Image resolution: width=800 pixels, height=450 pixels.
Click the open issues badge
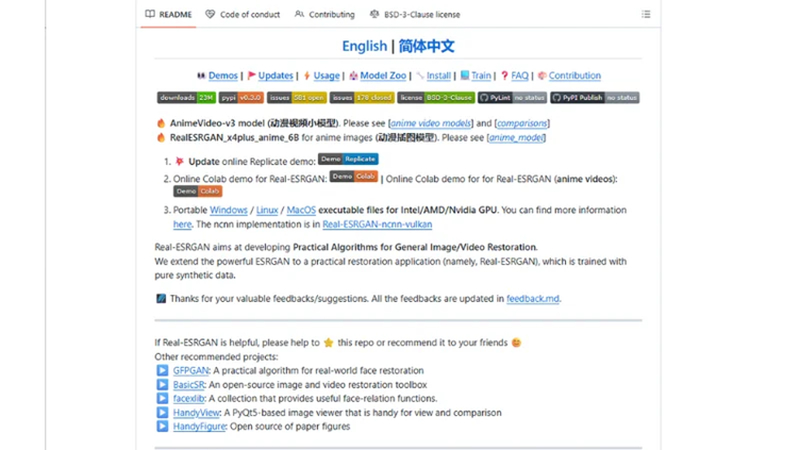[x=297, y=97]
